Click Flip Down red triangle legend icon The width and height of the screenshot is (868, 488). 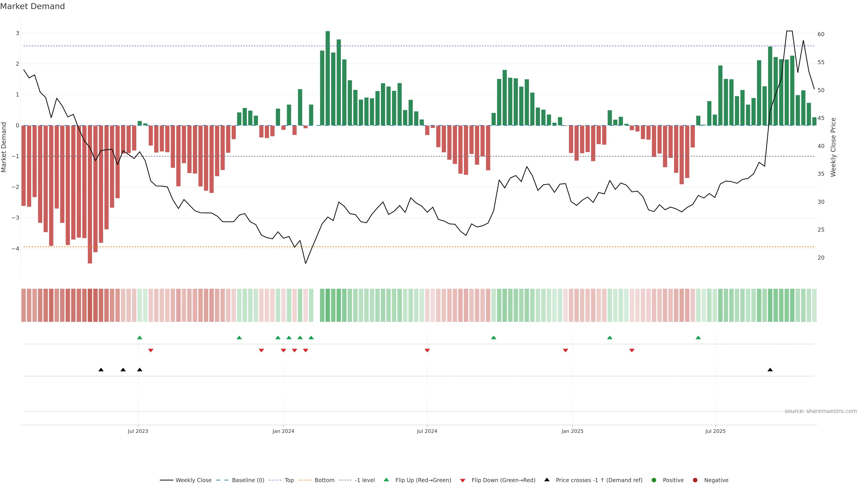[463, 481]
